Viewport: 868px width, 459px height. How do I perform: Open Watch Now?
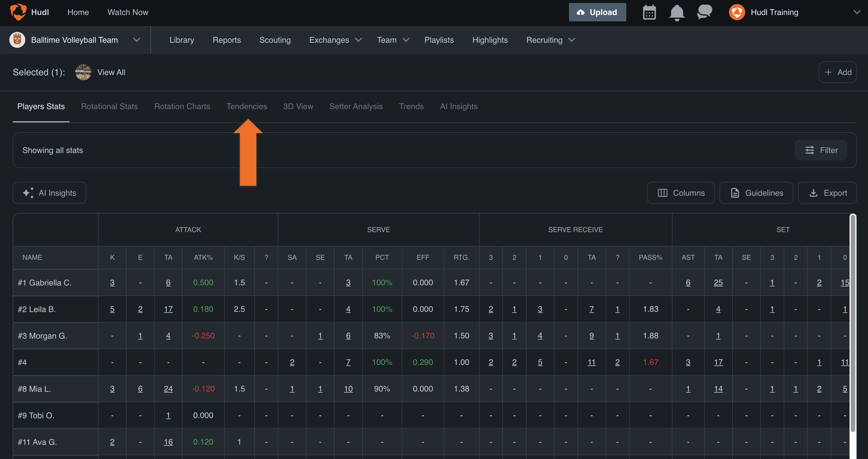point(128,12)
